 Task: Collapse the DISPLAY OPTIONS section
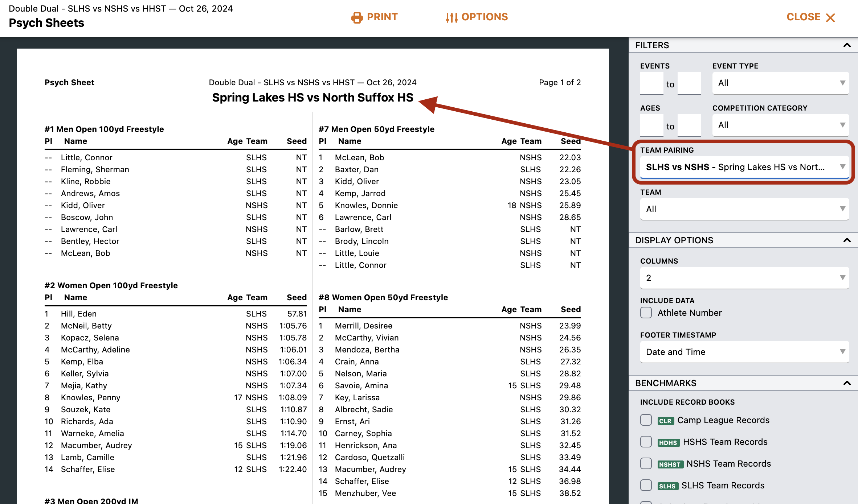point(847,240)
